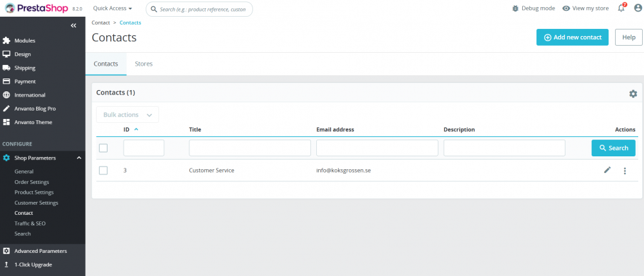The height and width of the screenshot is (276, 644).
Task: Open more actions for Customer Service row
Action: click(x=625, y=170)
